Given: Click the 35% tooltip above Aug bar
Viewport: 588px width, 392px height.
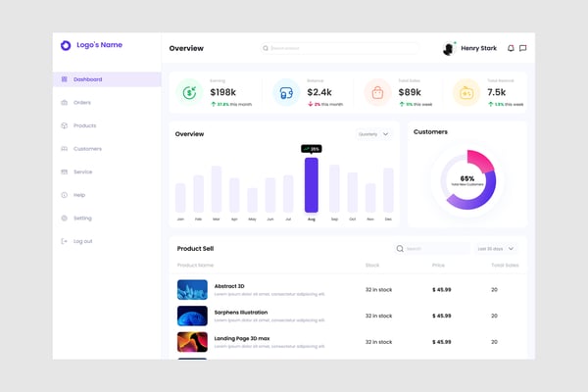Looking at the screenshot, I should coord(312,149).
